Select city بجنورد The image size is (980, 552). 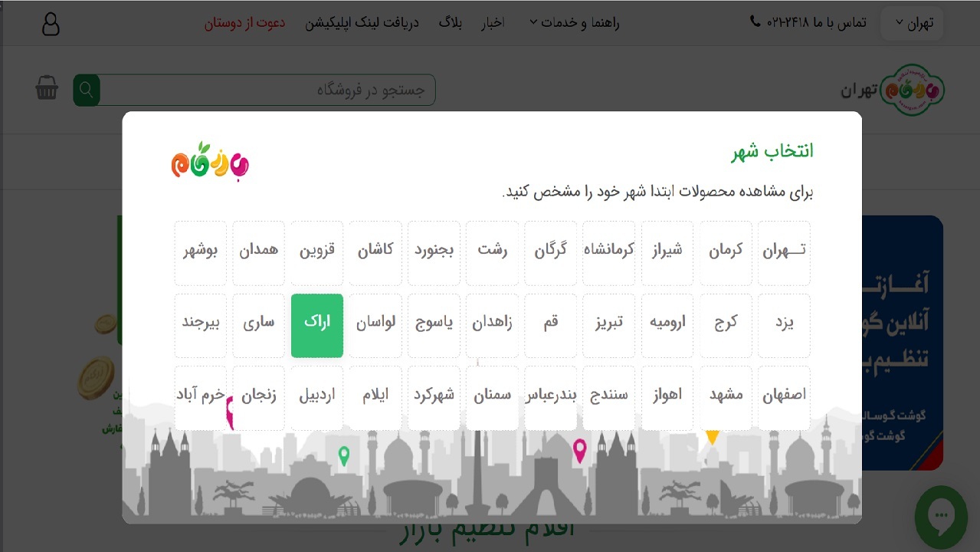click(x=434, y=253)
